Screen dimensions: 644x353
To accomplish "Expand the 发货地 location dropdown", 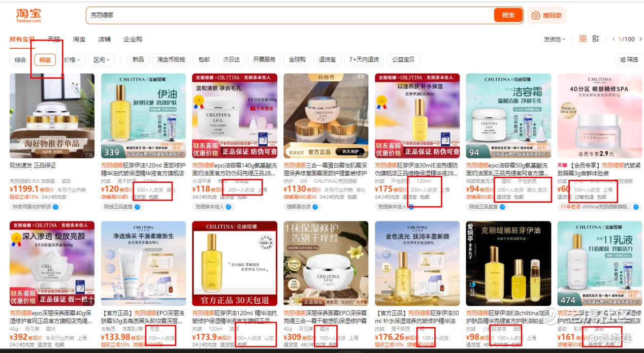I will [555, 39].
